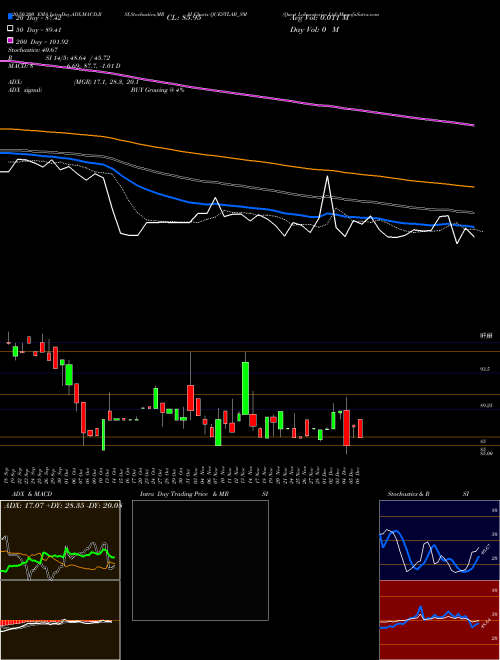Click the orange moving average line

coord(237,158)
